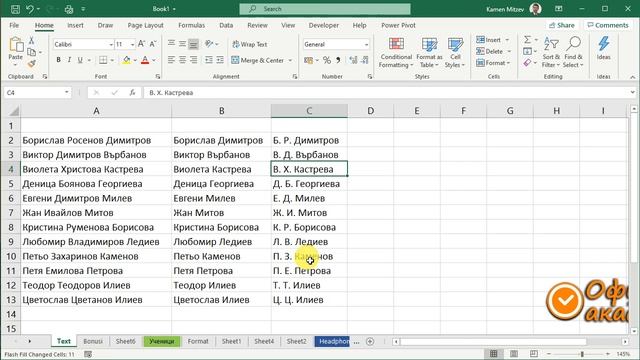Click the Format Painter brush icon
Viewport: 640px width, 360px height.
tap(31, 63)
